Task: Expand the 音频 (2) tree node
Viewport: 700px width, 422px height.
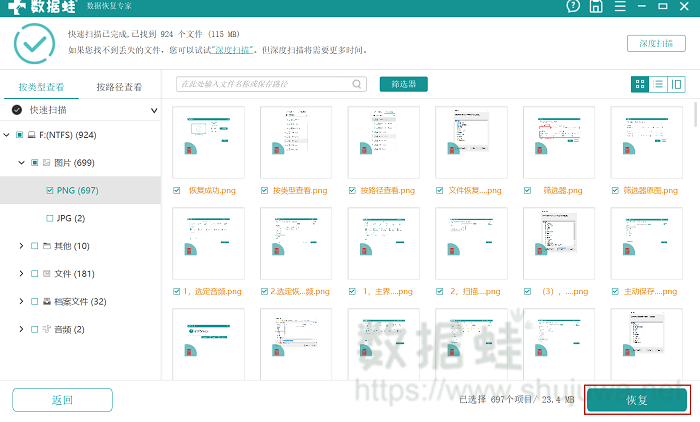Action: tap(21, 329)
